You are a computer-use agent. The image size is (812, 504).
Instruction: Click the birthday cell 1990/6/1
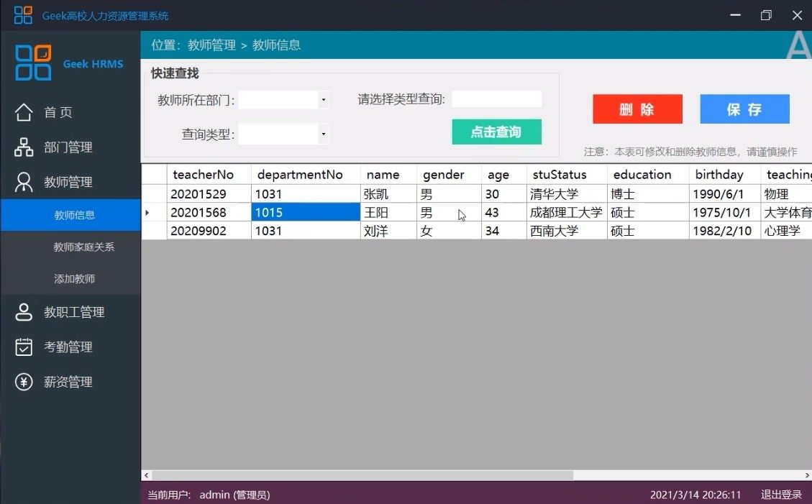[724, 194]
